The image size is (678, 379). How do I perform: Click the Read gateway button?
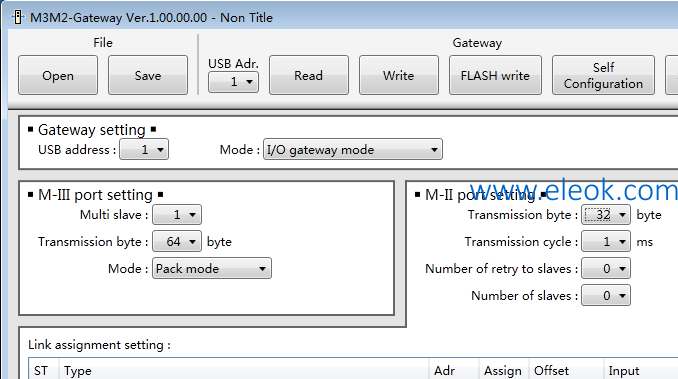point(309,75)
